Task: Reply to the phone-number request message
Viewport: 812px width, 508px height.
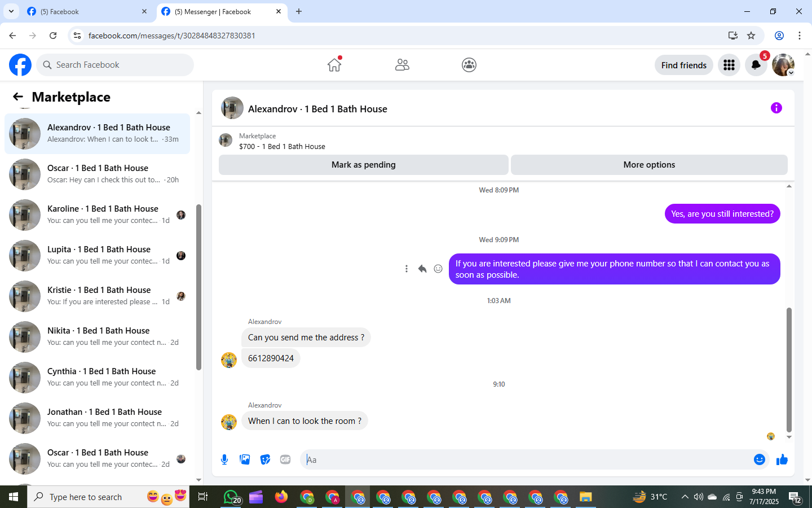Action: 422,269
